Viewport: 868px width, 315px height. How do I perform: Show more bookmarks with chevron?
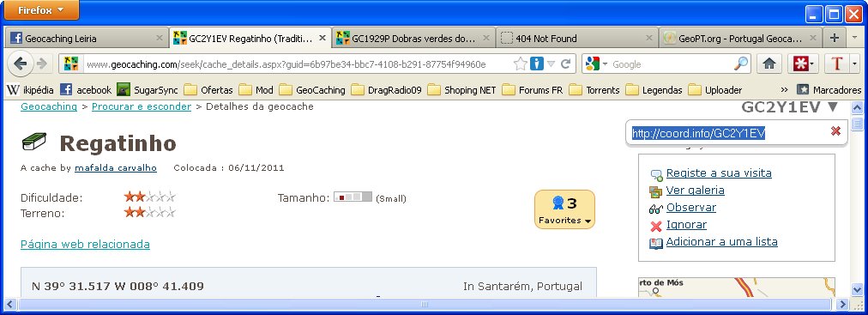pos(784,89)
